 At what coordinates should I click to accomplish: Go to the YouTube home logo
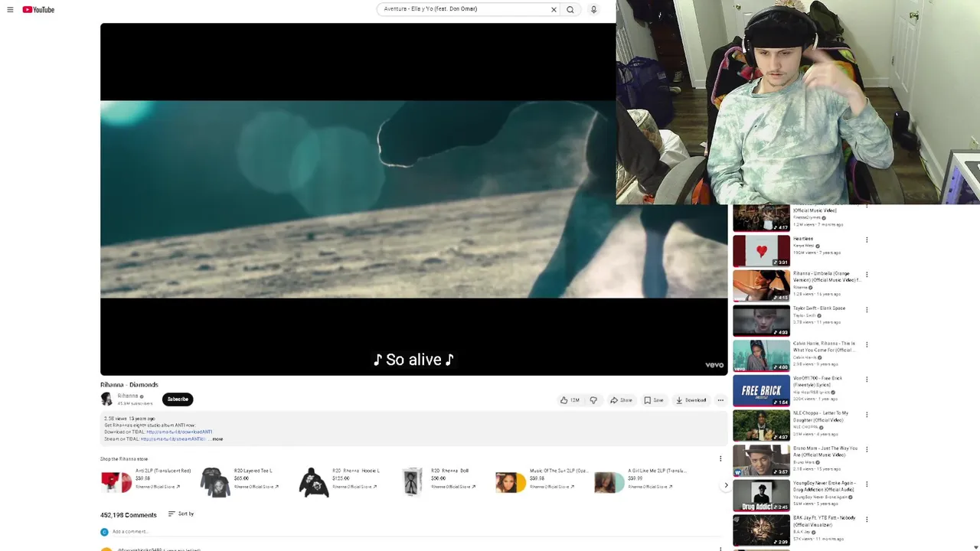point(38,10)
